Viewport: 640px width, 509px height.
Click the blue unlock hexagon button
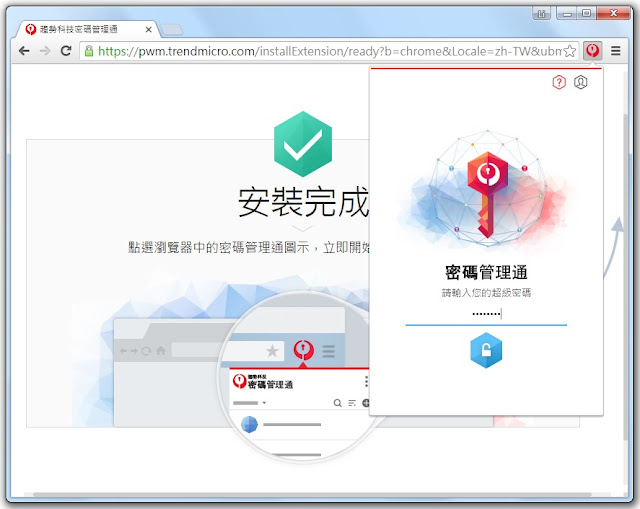486,350
